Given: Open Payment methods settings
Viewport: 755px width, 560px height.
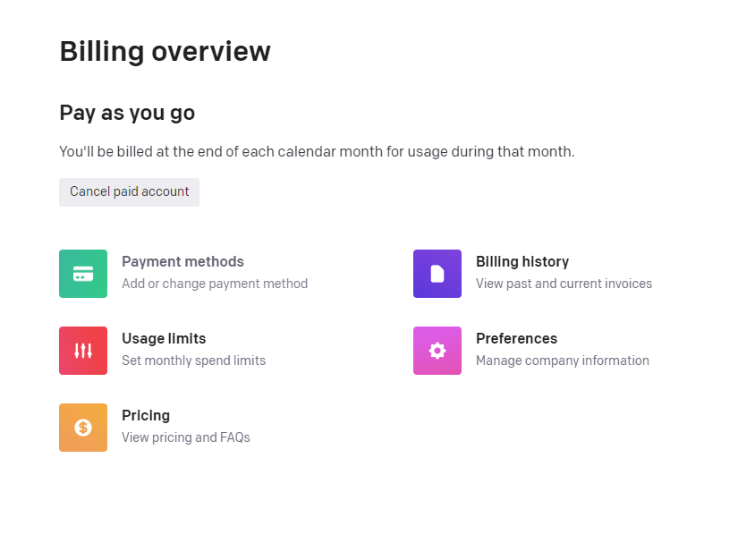Looking at the screenshot, I should [182, 261].
